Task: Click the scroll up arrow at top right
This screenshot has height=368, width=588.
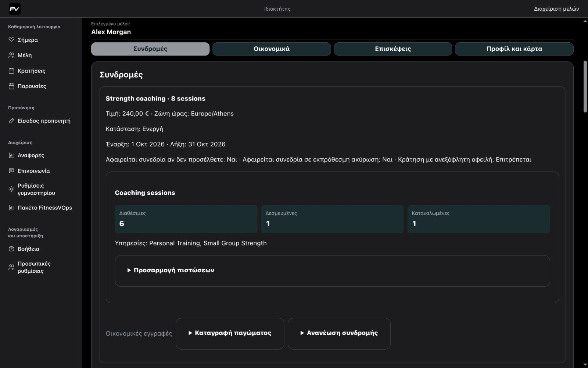Action: pyautogui.click(x=585, y=21)
